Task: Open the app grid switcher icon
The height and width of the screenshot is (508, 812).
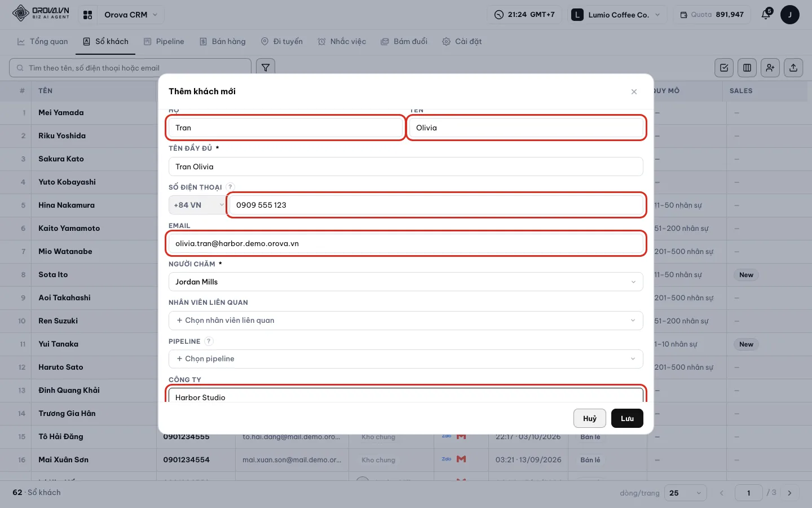Action: click(87, 15)
